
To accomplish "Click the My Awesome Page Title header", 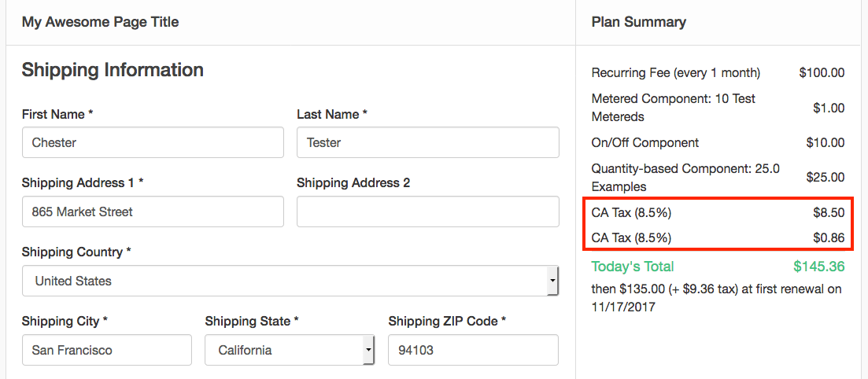I will coord(100,22).
